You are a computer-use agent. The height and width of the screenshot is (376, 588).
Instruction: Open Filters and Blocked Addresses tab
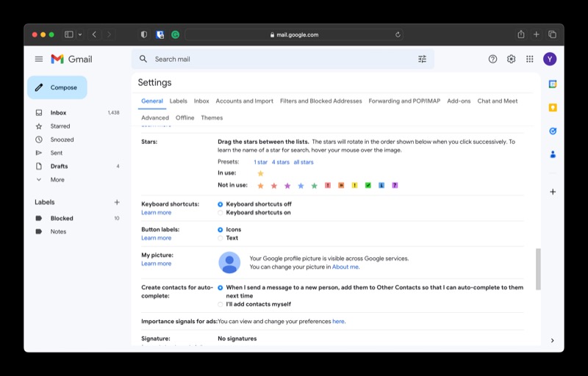(x=321, y=101)
